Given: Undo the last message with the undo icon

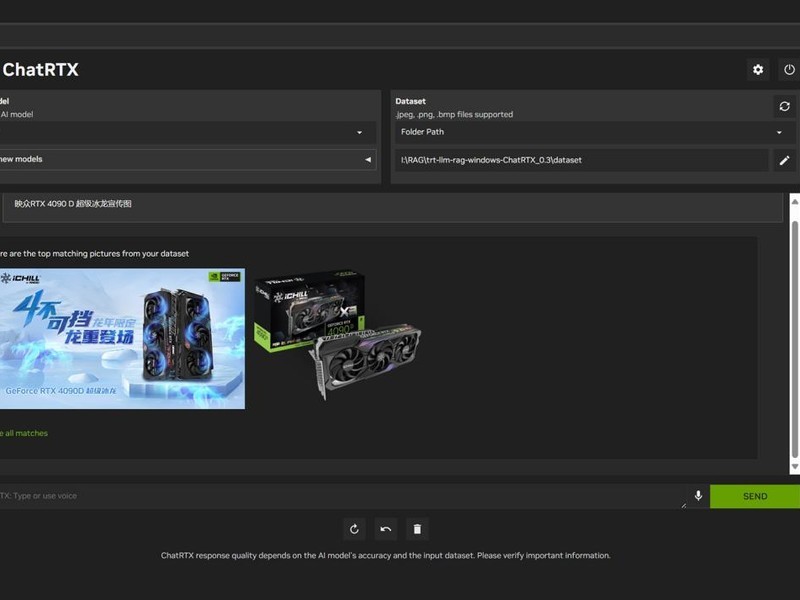Looking at the screenshot, I should (386, 529).
